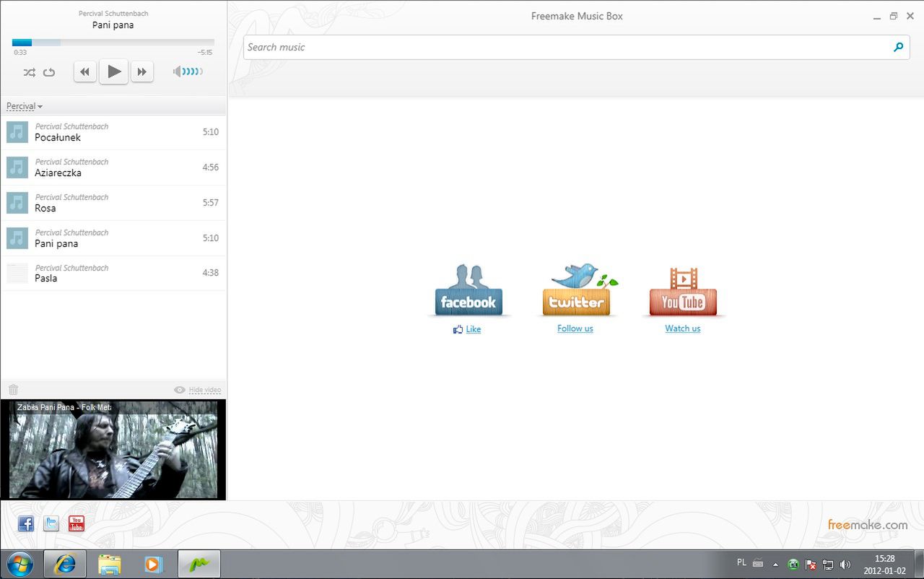Click the Percival Schuttenbach artist name in header
924x579 pixels.
click(113, 14)
